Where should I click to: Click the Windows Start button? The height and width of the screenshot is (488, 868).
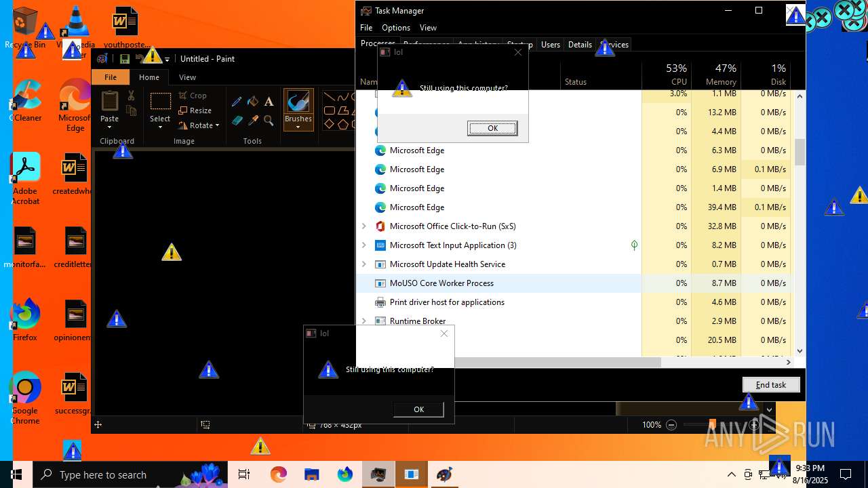click(x=16, y=474)
